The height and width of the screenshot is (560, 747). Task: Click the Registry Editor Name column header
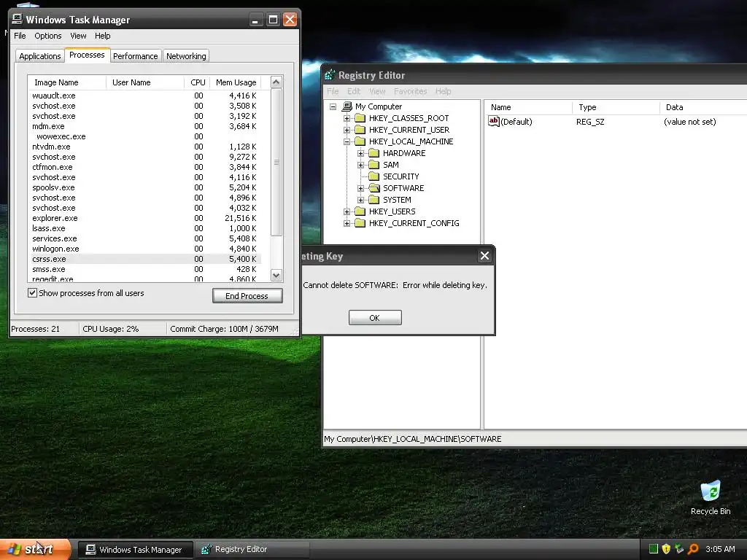(x=528, y=107)
